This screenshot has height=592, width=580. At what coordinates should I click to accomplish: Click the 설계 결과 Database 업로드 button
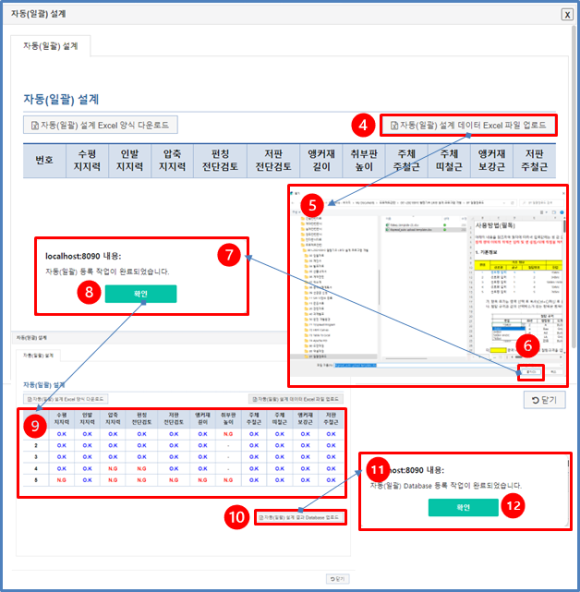point(301,517)
